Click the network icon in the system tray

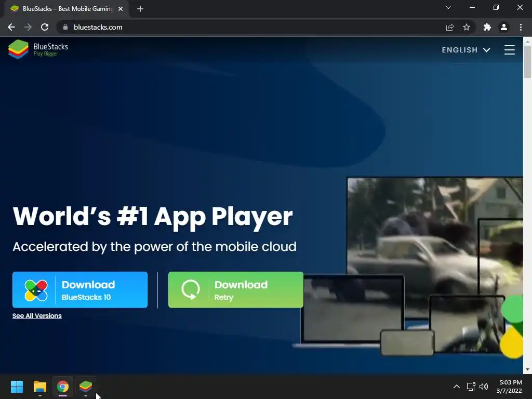pos(471,387)
